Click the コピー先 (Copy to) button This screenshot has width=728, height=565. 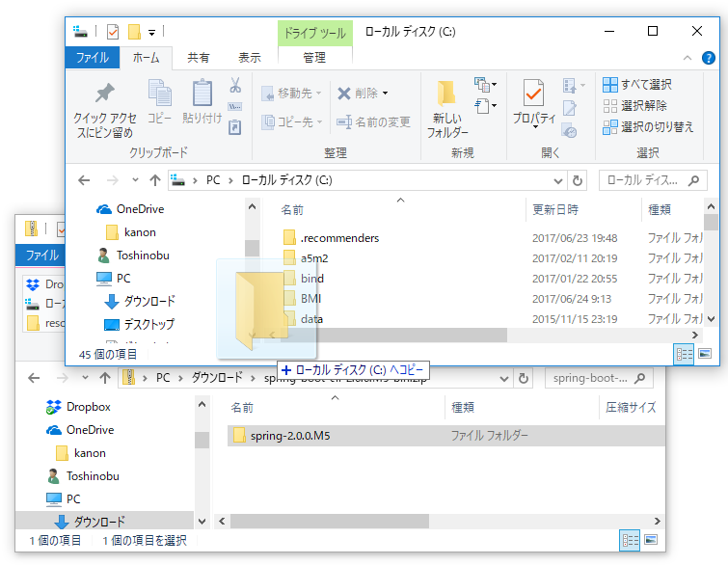pyautogui.click(x=291, y=122)
